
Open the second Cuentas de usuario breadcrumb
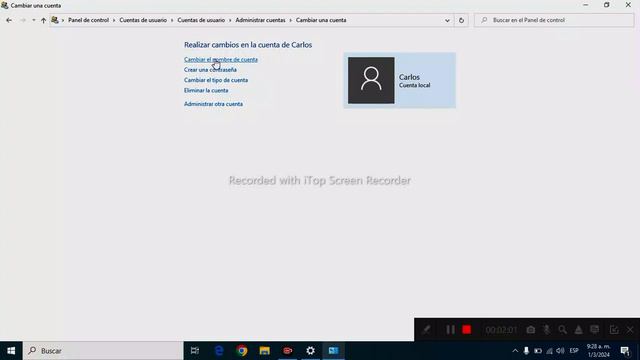201,20
